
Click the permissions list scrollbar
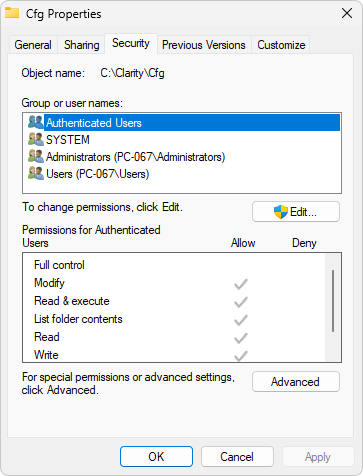(x=333, y=301)
